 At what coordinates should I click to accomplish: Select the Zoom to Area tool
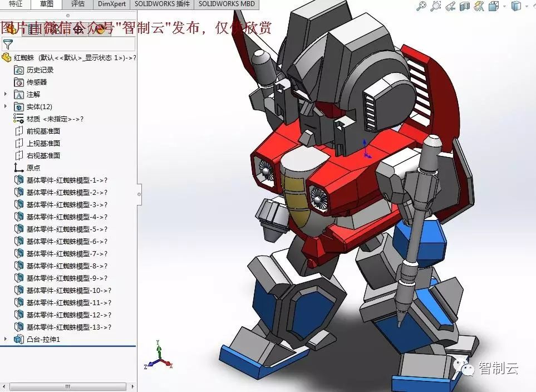(x=435, y=6)
